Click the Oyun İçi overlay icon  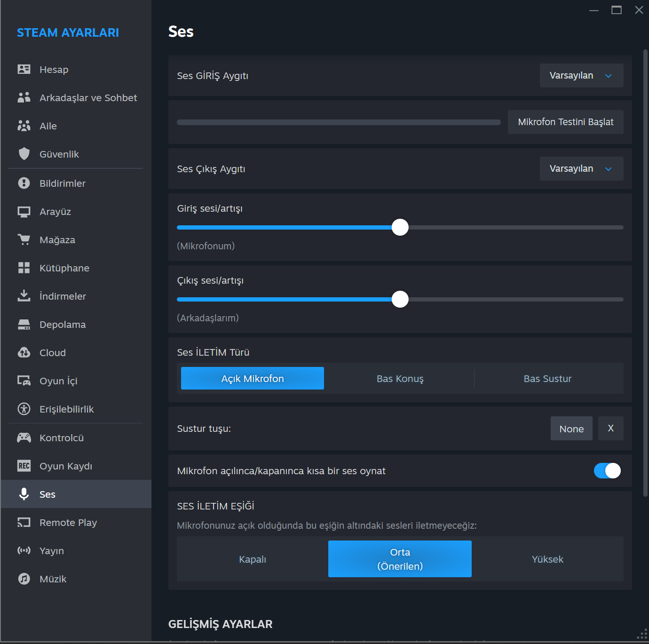[24, 381]
